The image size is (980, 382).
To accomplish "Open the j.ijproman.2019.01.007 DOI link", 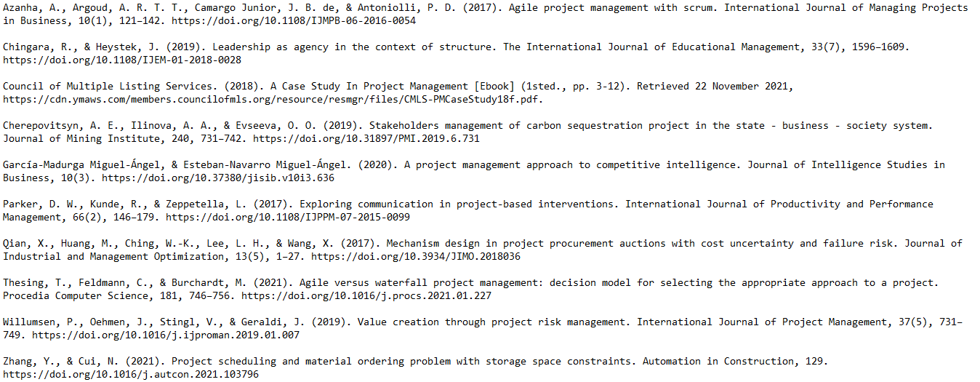I will click(166, 335).
